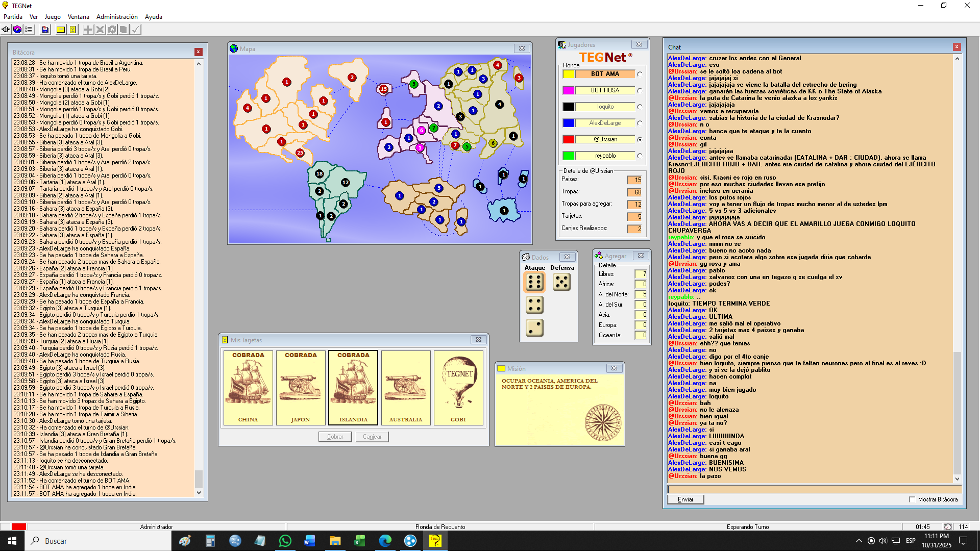980x554 pixels.
Task: Click the connect plug toolbar icon
Action: pos(6,30)
